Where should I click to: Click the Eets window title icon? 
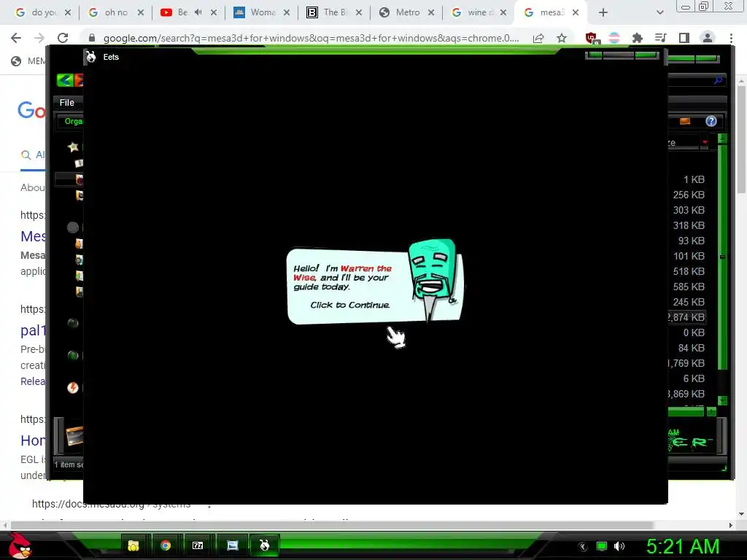click(91, 57)
